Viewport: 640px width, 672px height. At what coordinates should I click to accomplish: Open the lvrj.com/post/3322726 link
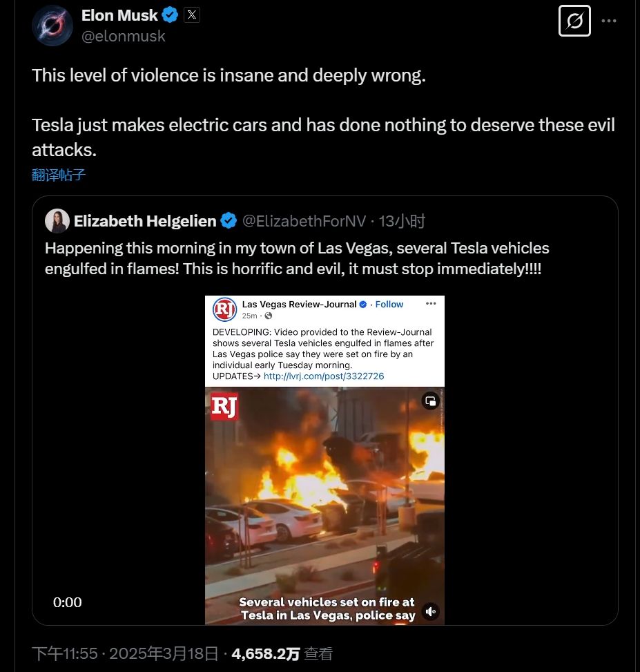click(323, 376)
